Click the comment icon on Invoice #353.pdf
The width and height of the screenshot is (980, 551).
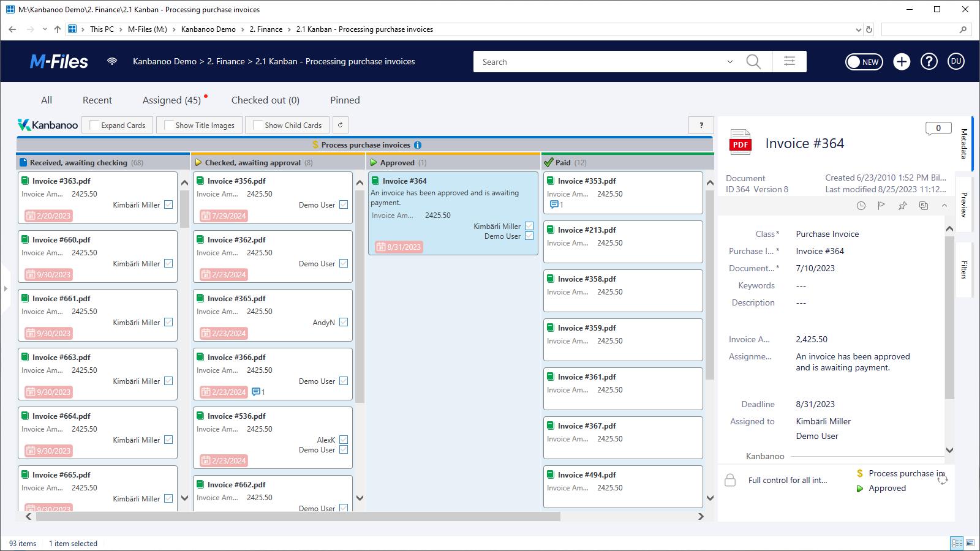point(554,204)
